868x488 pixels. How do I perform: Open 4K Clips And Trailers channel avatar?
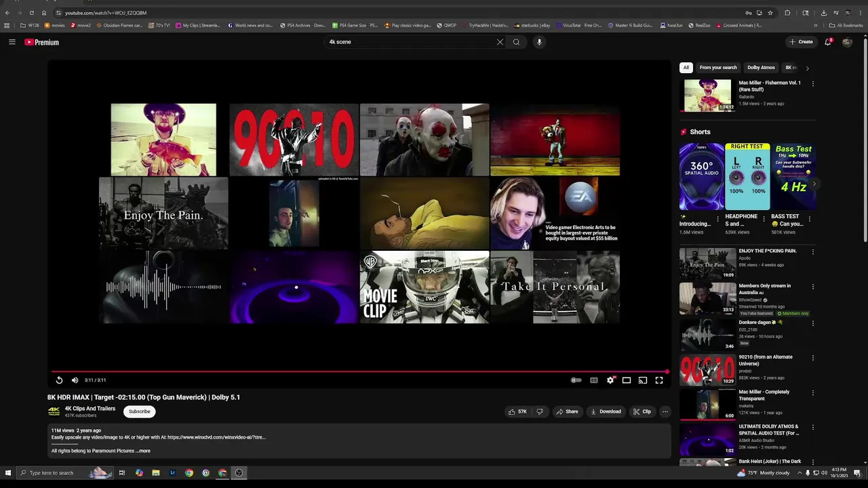pyautogui.click(x=54, y=411)
